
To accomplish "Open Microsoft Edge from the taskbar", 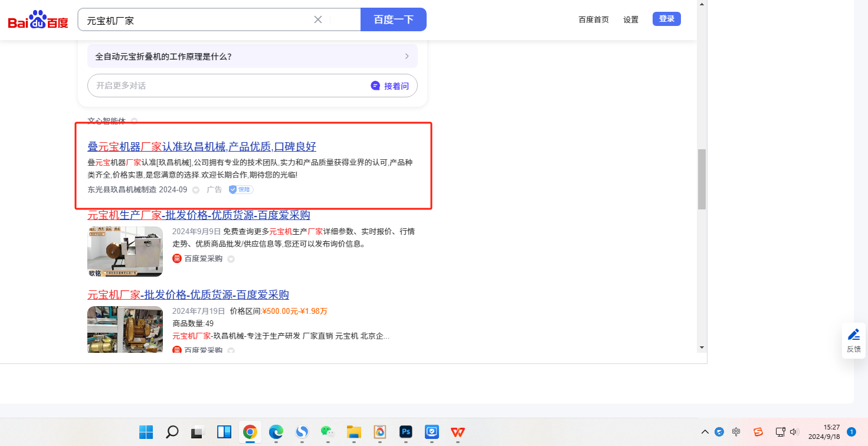I will (276, 432).
